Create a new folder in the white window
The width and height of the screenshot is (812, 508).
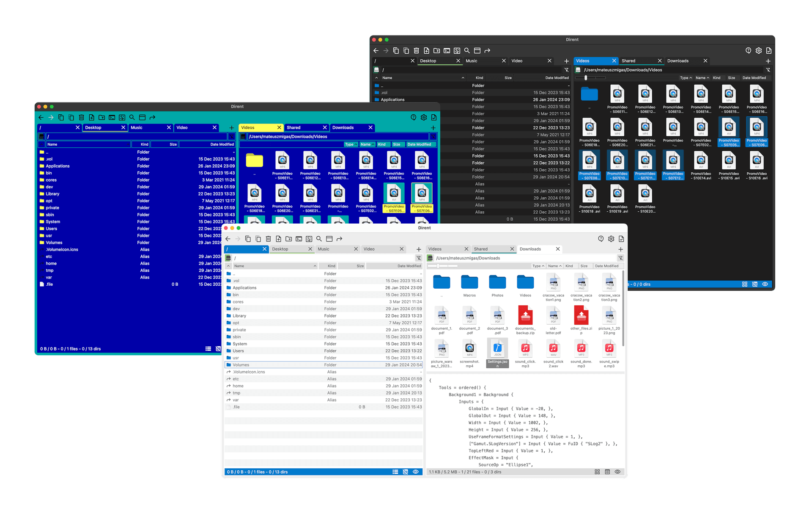click(289, 239)
